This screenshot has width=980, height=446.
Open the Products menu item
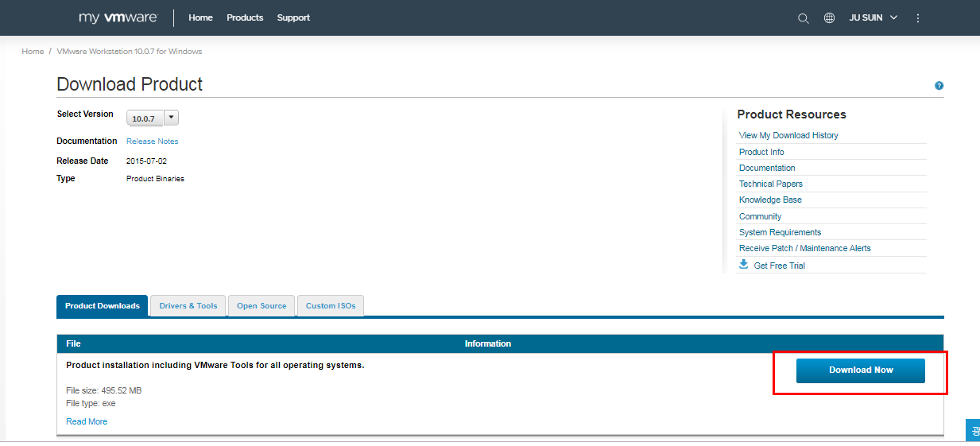[x=245, y=17]
